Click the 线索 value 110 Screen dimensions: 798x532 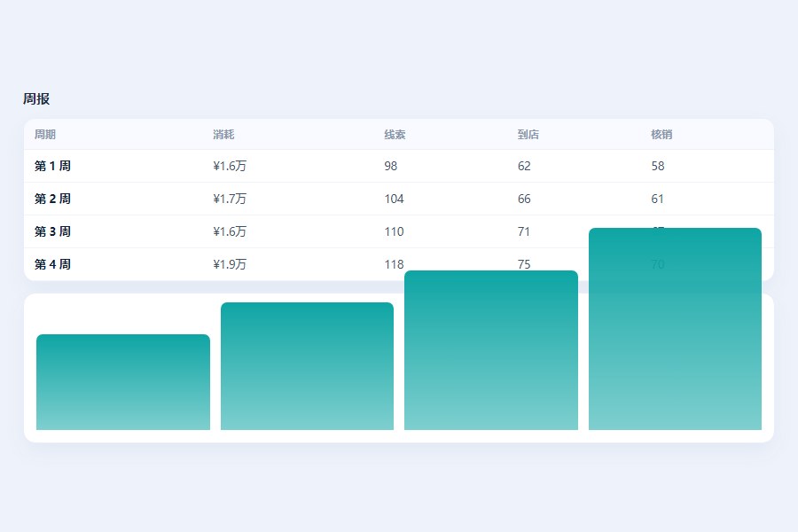pos(394,231)
